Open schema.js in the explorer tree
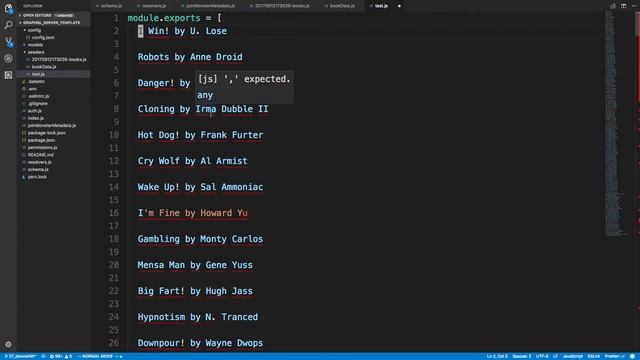640x360 pixels. click(x=38, y=170)
